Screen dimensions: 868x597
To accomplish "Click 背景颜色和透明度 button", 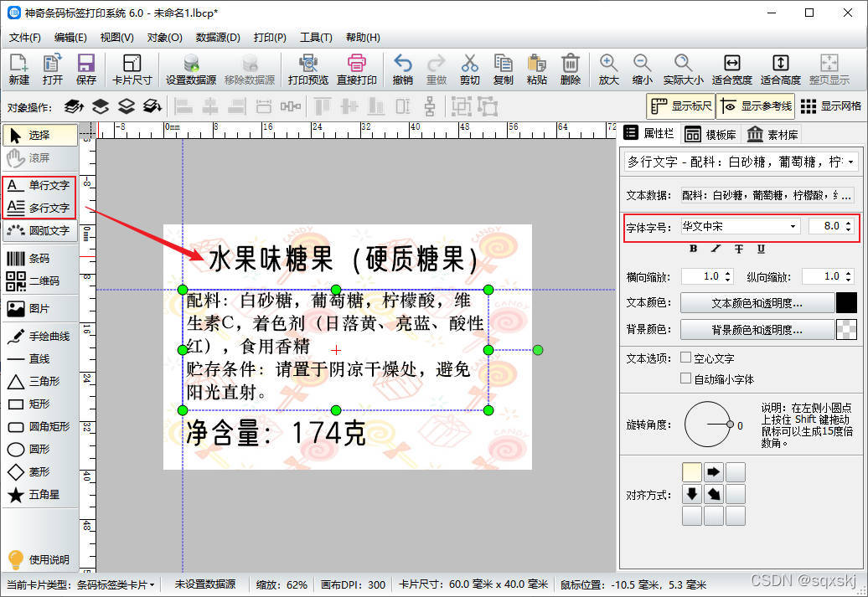I will click(x=757, y=330).
